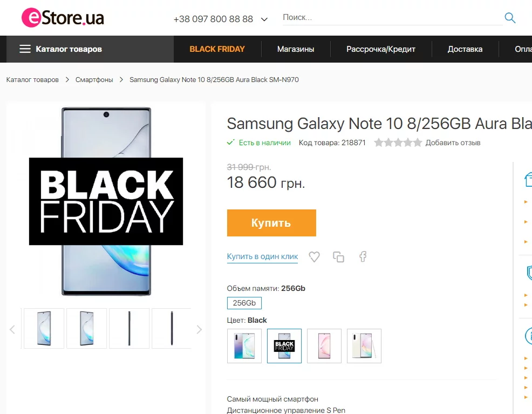
Task: Type in the Поиск search field
Action: point(391,17)
